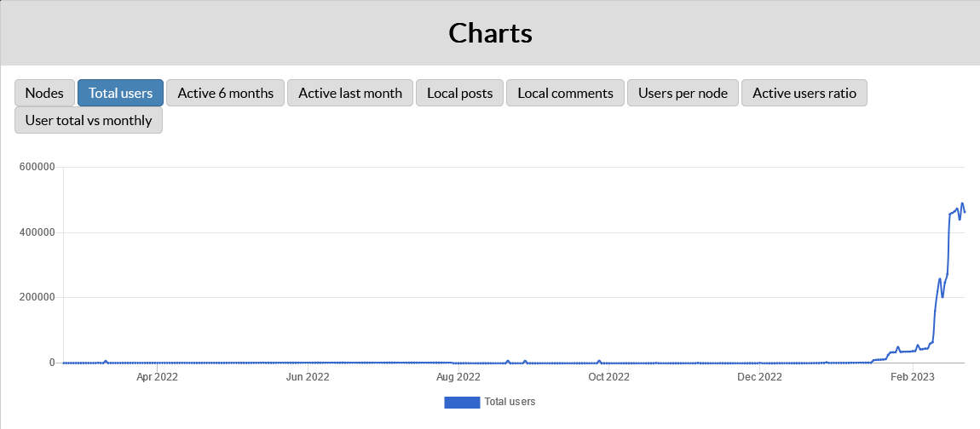Image resolution: width=980 pixels, height=429 pixels.
Task: Click the Apr 2022 x-axis label
Action: pos(157,376)
